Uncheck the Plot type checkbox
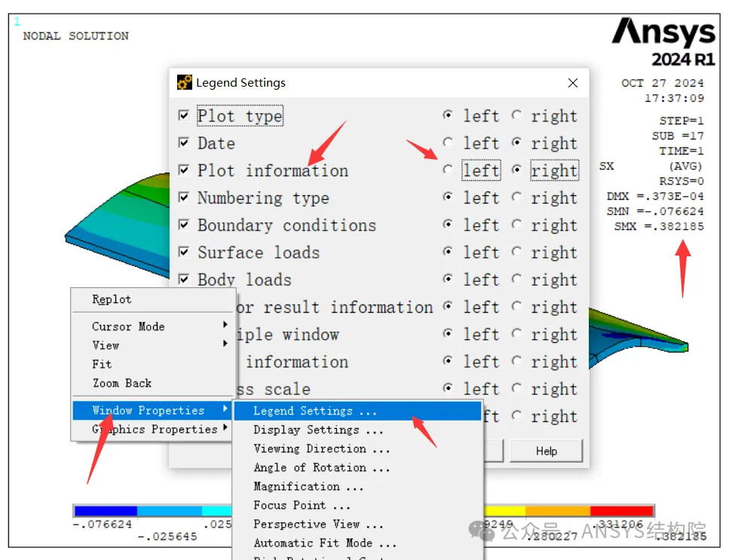729x560 pixels. click(184, 116)
